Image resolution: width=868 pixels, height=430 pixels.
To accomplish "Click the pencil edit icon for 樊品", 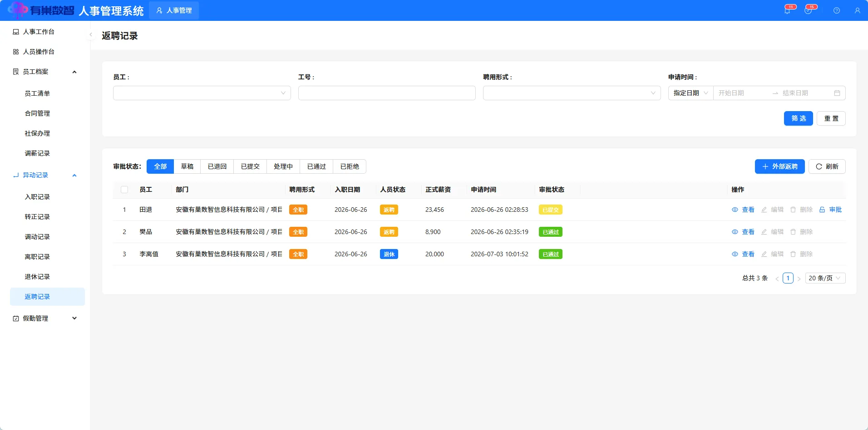I will click(764, 232).
